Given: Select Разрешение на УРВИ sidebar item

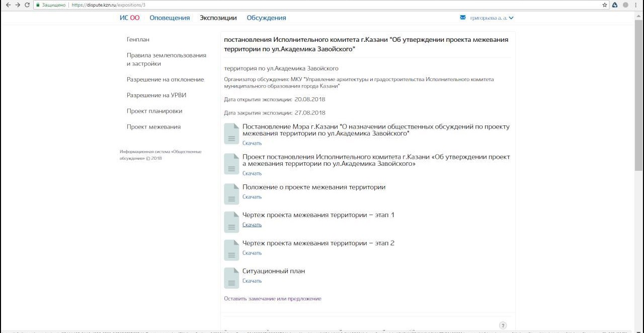Looking at the screenshot, I should [156, 95].
